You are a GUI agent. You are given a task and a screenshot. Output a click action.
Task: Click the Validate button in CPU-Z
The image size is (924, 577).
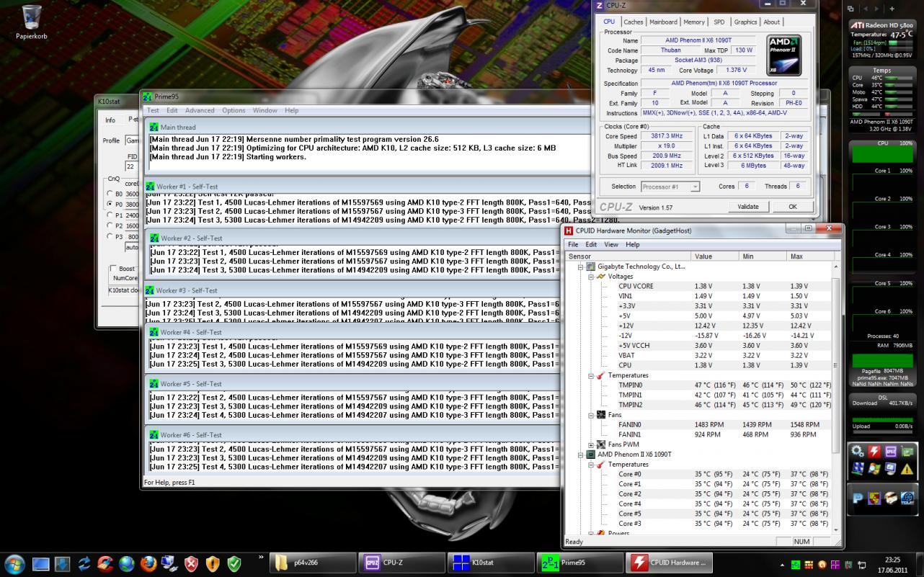coord(747,207)
